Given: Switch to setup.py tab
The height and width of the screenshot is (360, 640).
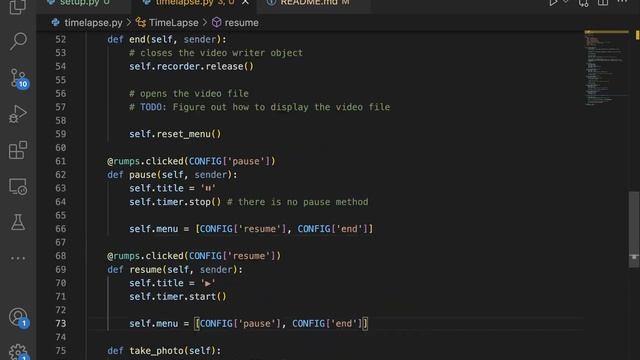Looking at the screenshot, I should (79, 3).
